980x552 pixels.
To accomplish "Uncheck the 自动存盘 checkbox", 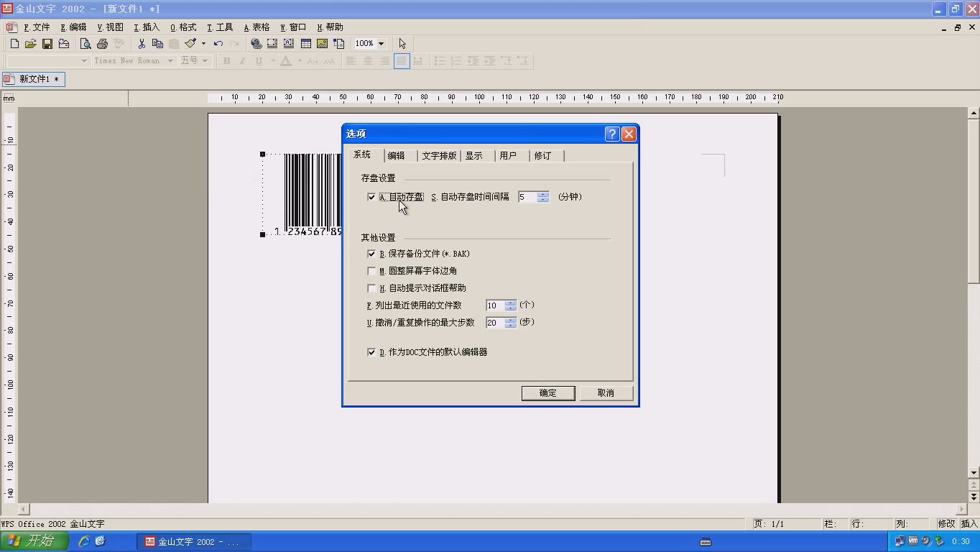I will pos(371,197).
